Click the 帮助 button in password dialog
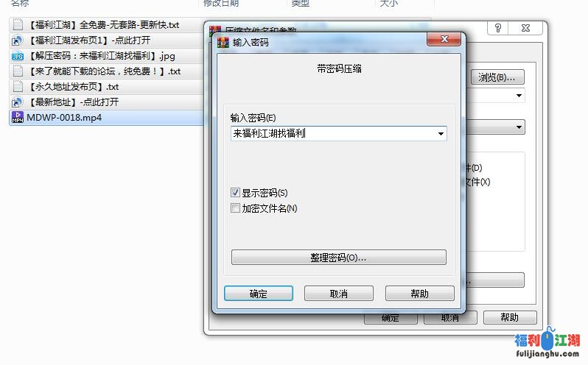This screenshot has width=588, height=365. point(419,294)
